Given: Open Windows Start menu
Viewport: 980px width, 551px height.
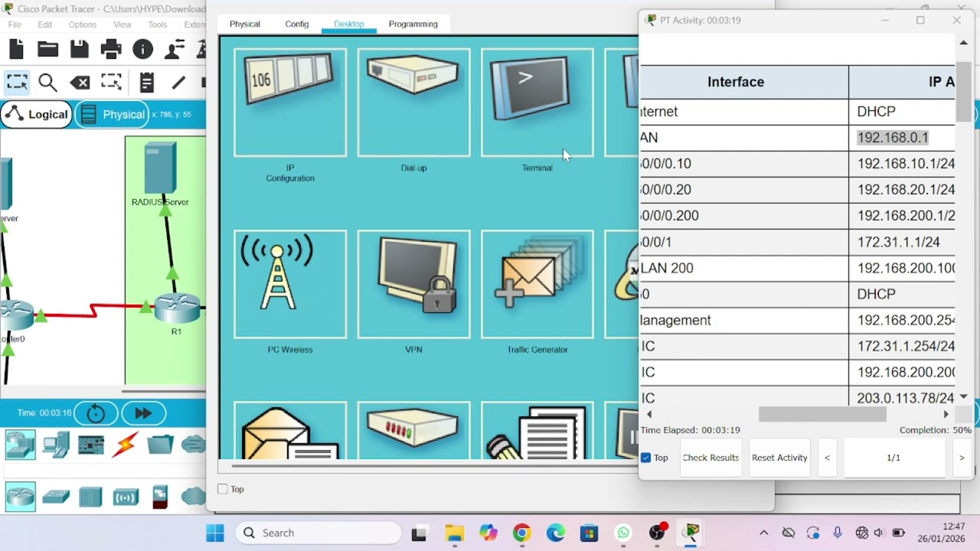Looking at the screenshot, I should coord(215,533).
